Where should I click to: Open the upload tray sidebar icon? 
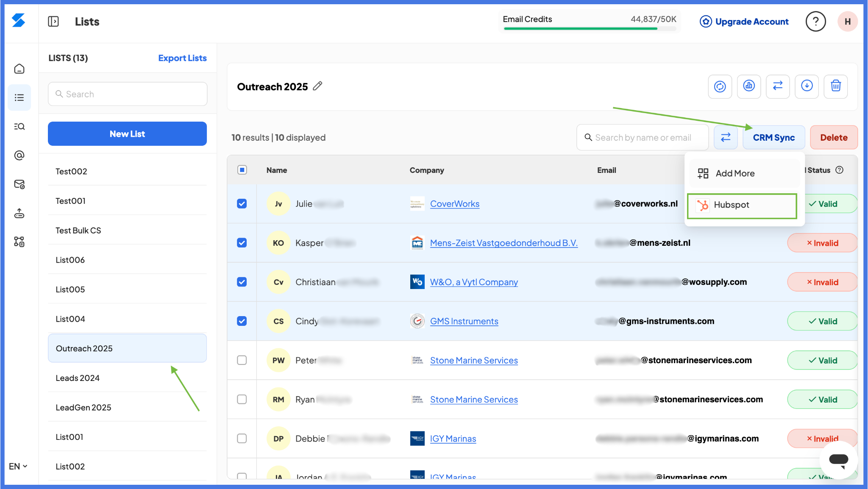[19, 213]
